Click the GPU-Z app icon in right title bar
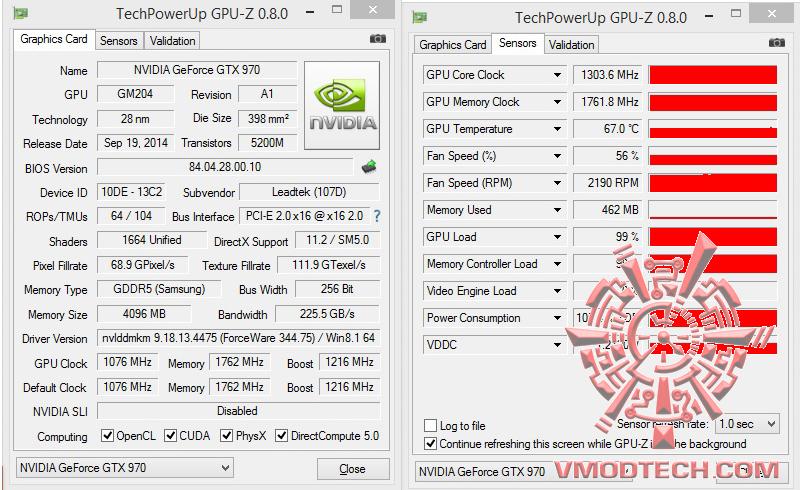The height and width of the screenshot is (490, 800). click(x=419, y=18)
